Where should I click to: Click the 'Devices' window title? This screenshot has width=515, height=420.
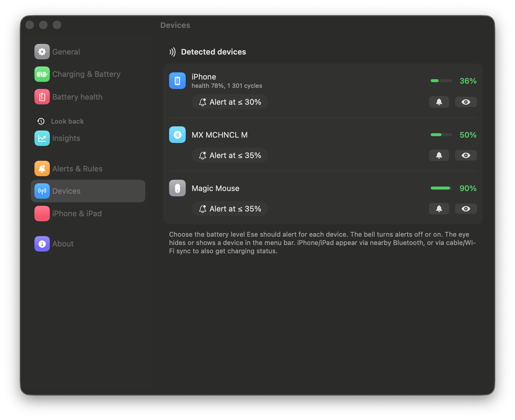[x=175, y=25]
